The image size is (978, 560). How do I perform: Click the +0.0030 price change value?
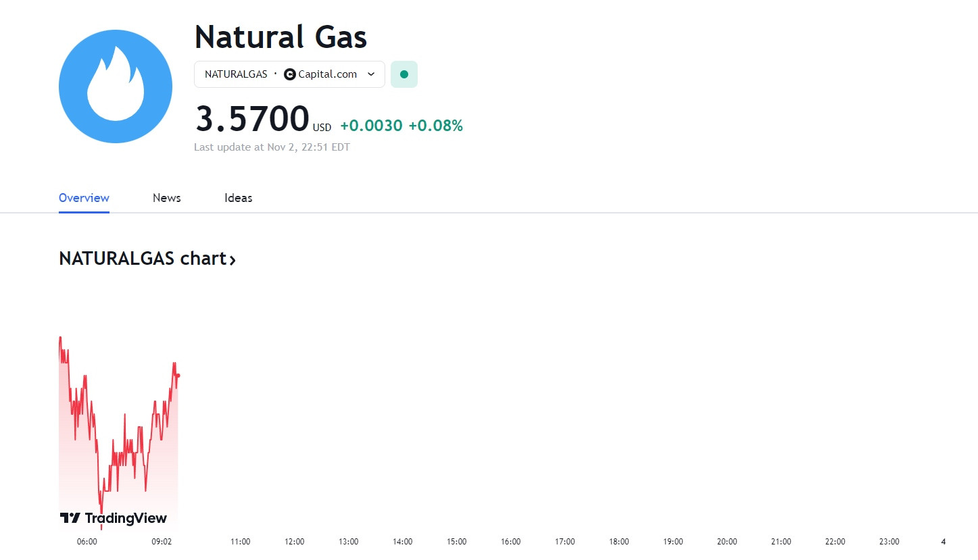coord(371,126)
